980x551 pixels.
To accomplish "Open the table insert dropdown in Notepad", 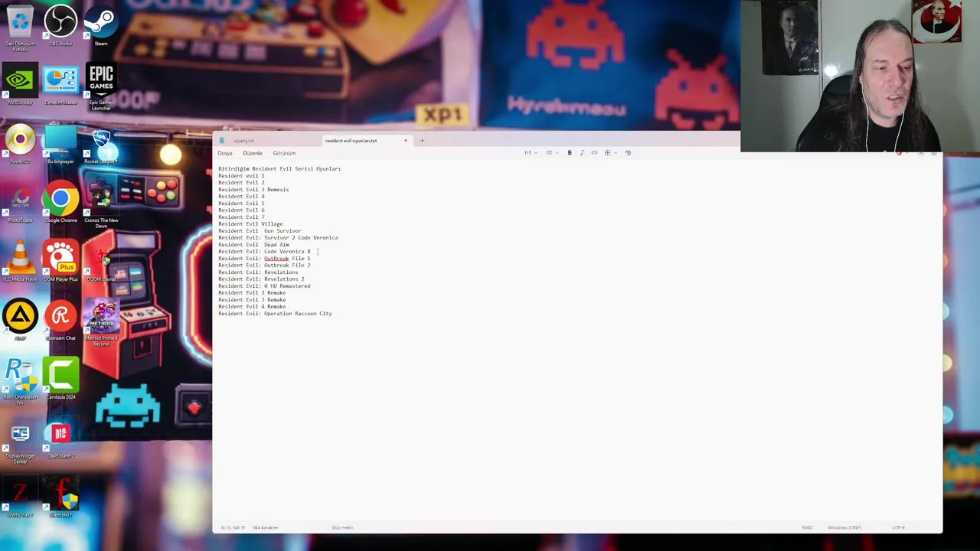I will click(609, 153).
